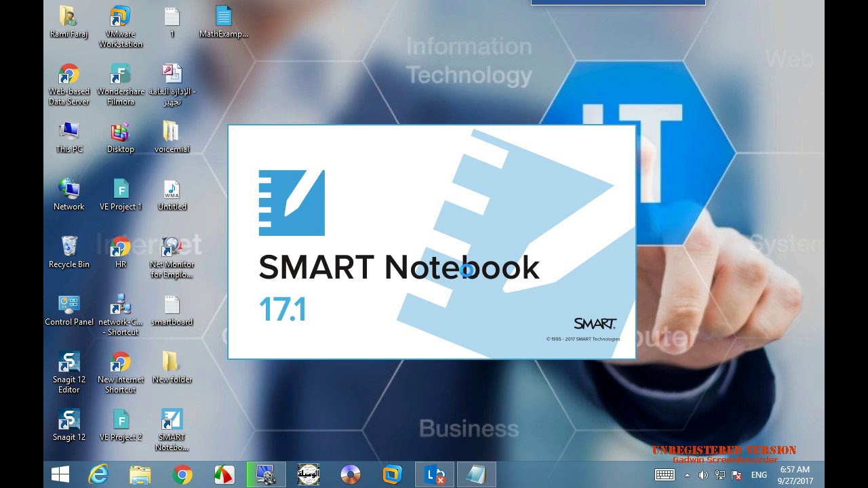Change ENG input language indicator
Screen dimensions: 868x488
(759, 475)
